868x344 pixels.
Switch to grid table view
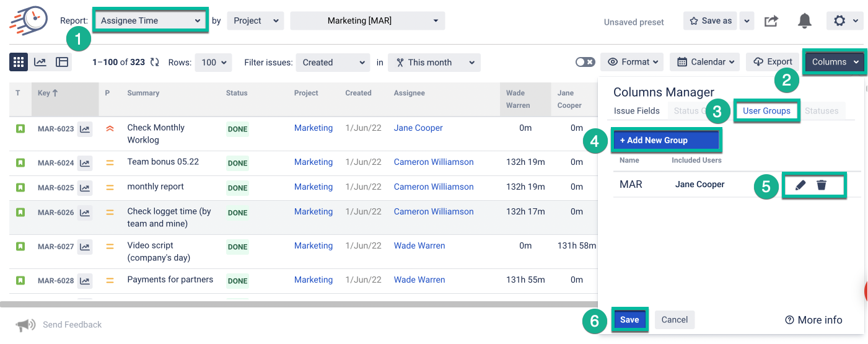coord(19,62)
